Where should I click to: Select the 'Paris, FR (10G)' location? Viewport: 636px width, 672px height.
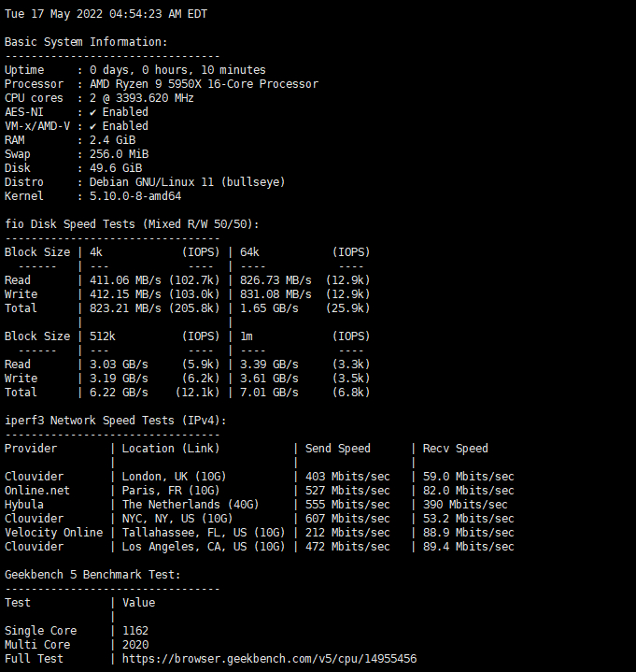[171, 491]
